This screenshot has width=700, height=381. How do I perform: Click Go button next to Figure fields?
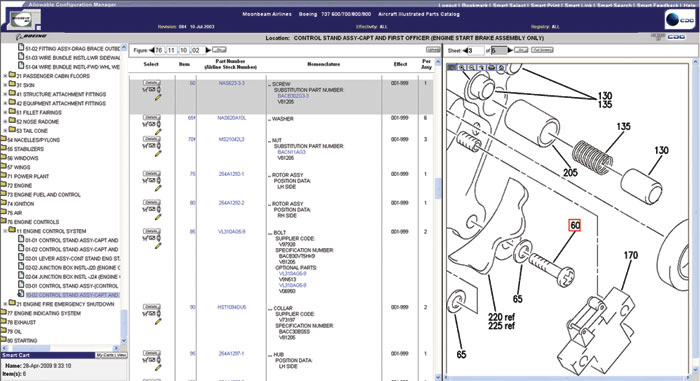click(x=219, y=50)
